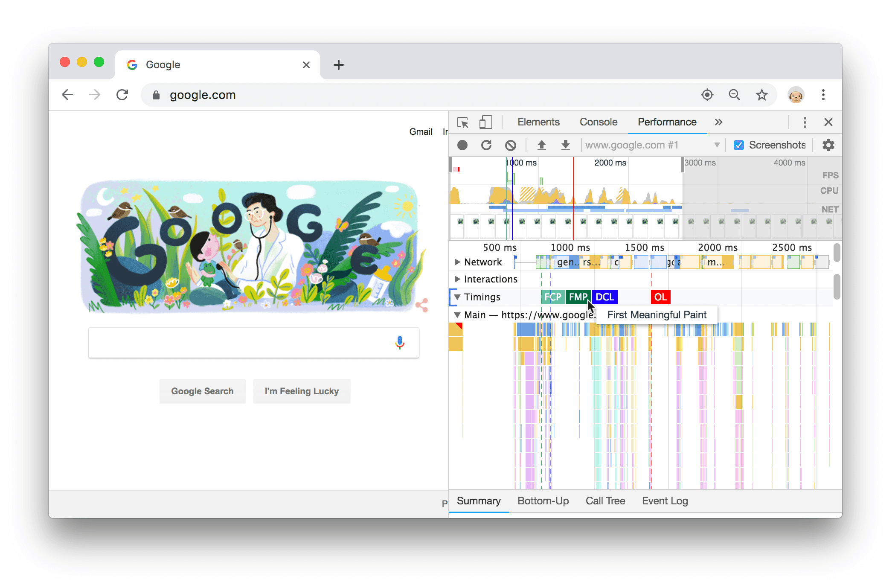The image size is (895, 588).
Task: Switch to the Console tab
Action: [599, 122]
